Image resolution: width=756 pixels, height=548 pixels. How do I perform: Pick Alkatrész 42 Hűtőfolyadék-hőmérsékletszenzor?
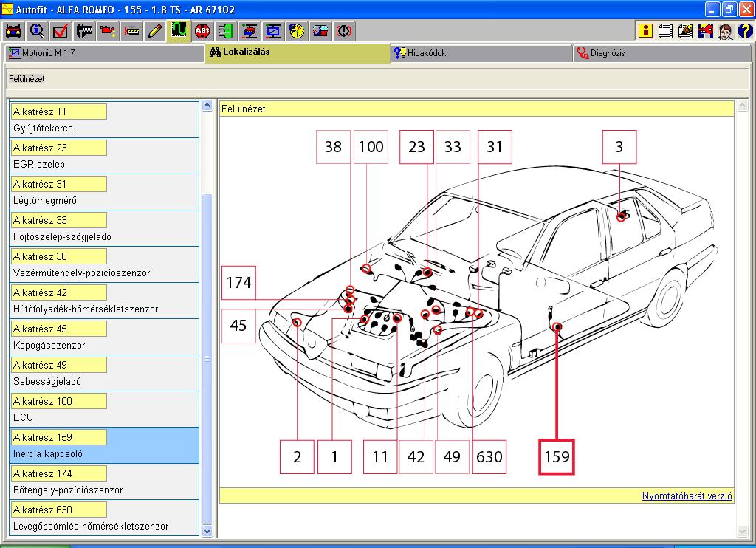pyautogui.click(x=104, y=301)
